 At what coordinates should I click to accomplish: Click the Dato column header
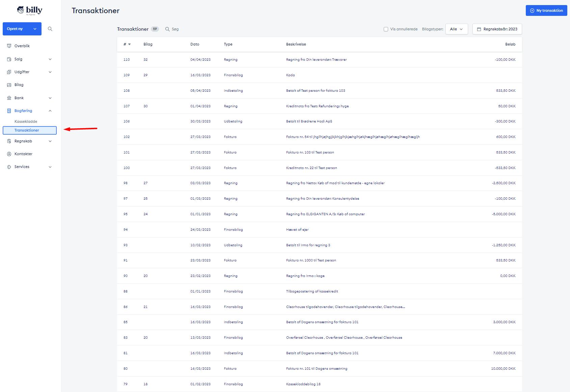point(195,44)
